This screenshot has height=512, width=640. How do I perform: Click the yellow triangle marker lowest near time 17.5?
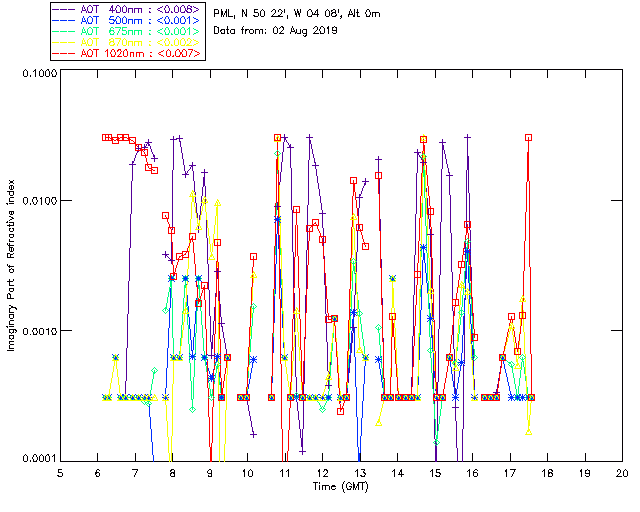(529, 432)
